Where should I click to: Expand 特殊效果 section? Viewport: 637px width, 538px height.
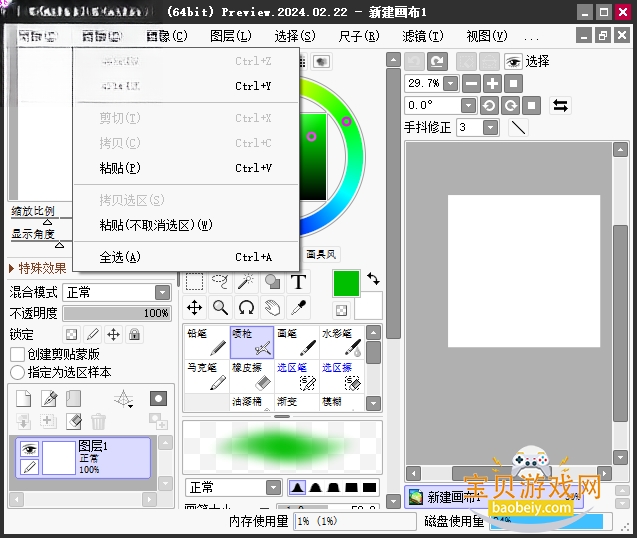(37, 268)
